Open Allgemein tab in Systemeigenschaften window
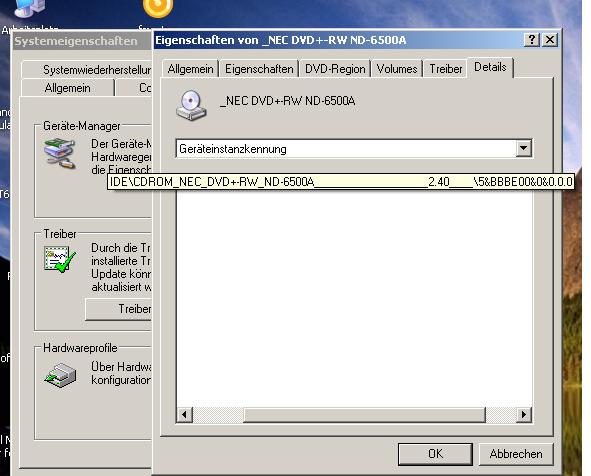This screenshot has height=476, width=591. (x=67, y=88)
